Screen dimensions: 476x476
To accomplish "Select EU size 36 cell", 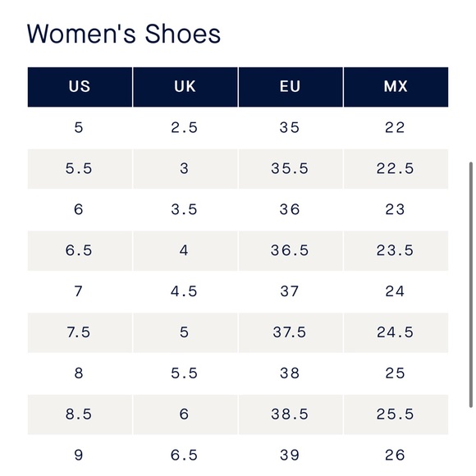I will click(x=291, y=210).
